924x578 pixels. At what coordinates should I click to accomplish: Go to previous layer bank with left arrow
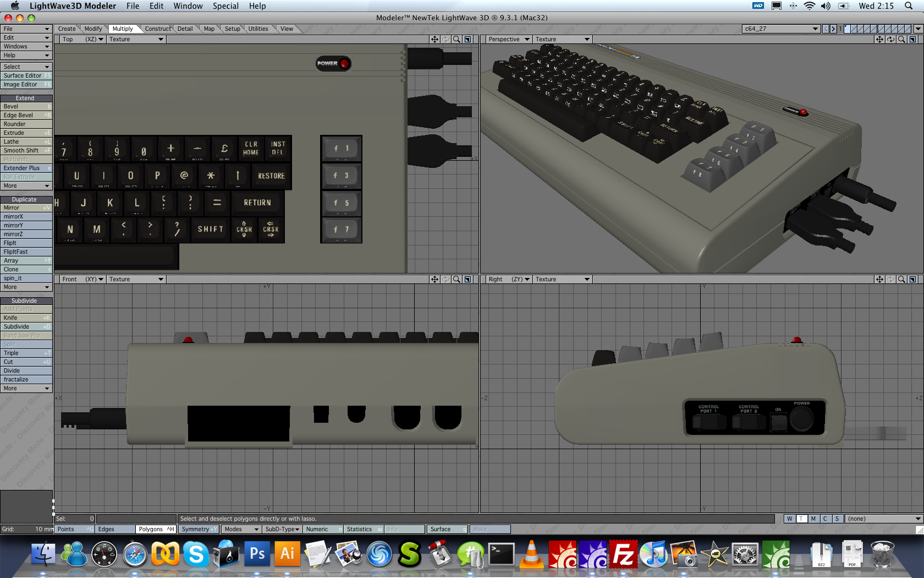click(826, 29)
